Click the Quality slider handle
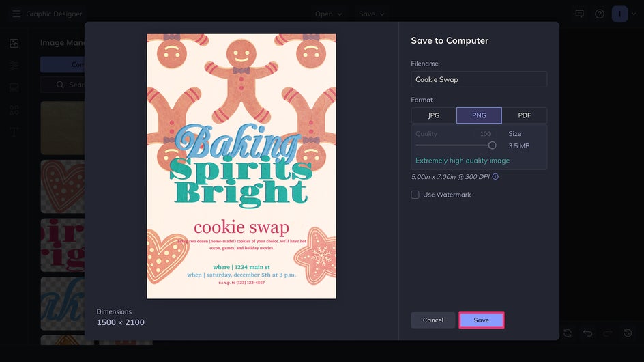Image resolution: width=644 pixels, height=362 pixels. tap(492, 145)
